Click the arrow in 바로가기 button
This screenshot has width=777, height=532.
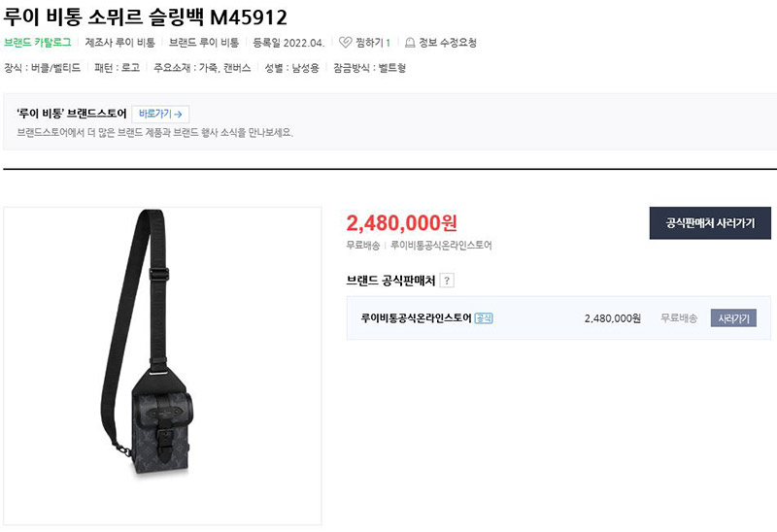pos(179,115)
